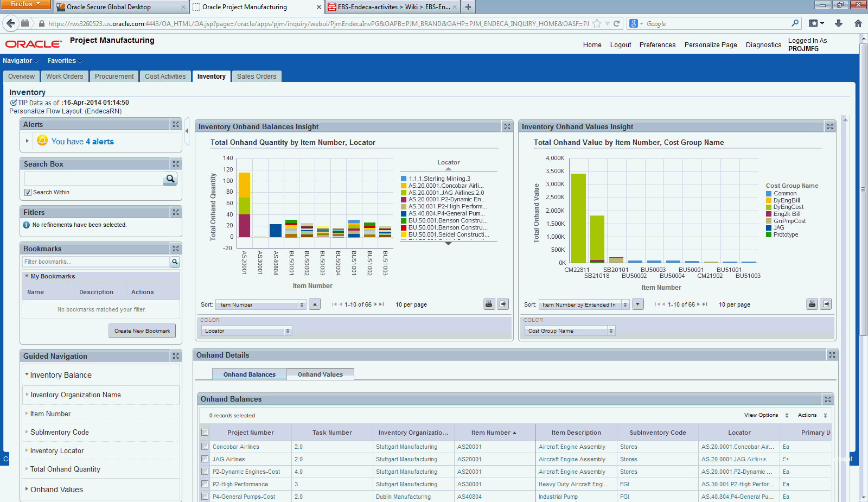This screenshot has width=868, height=502.
Task: Select the P4-General Pumps-Cost row checkbox
Action: point(205,497)
